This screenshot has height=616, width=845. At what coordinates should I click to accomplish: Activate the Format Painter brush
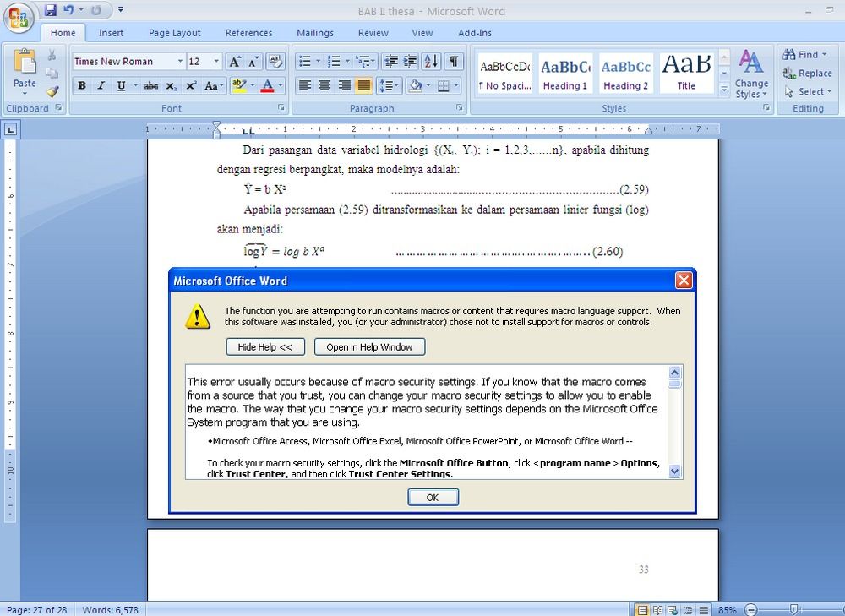pyautogui.click(x=52, y=91)
